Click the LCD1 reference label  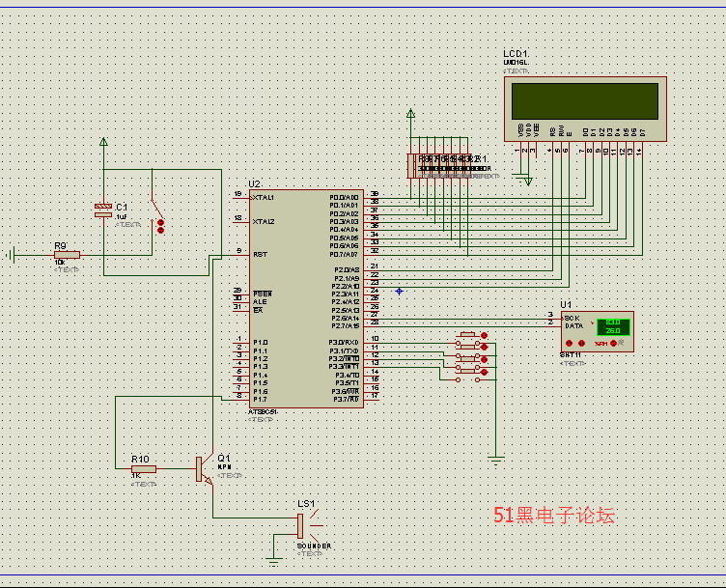point(516,54)
